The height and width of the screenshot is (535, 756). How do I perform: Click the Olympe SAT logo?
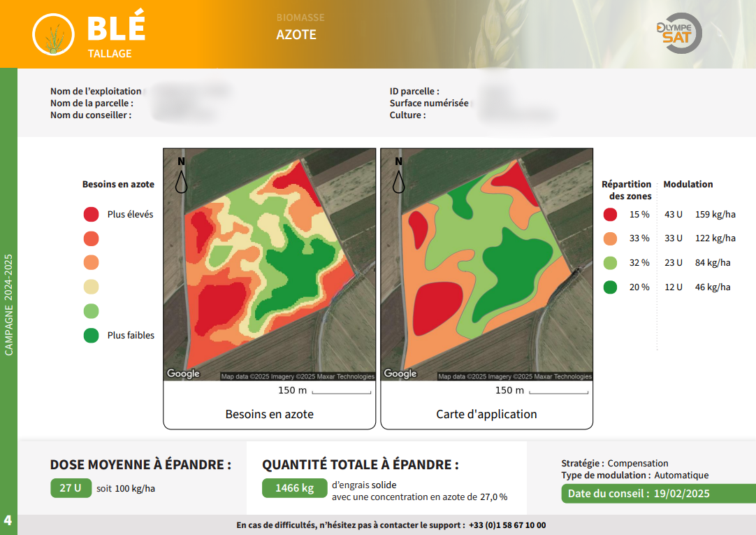[x=679, y=33]
